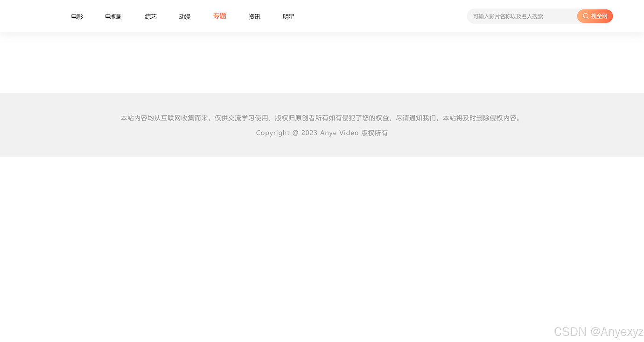The width and height of the screenshot is (644, 342).
Task: Select the copyright notice text in the footer
Action: (x=322, y=133)
